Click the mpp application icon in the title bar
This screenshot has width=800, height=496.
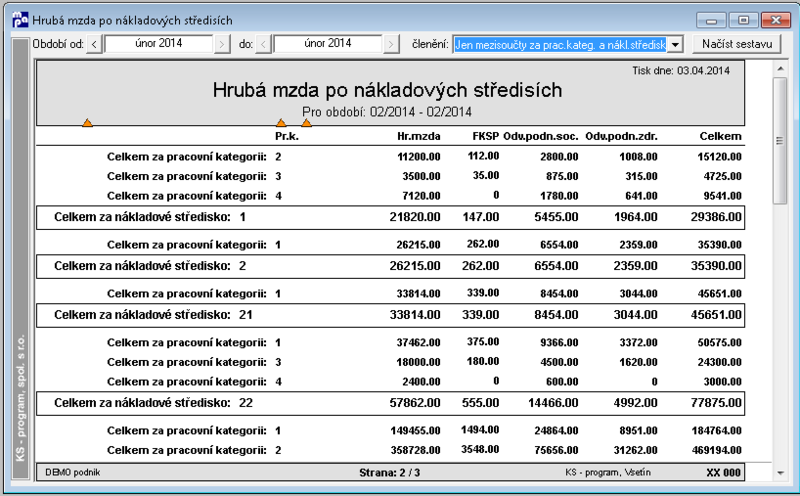point(20,20)
